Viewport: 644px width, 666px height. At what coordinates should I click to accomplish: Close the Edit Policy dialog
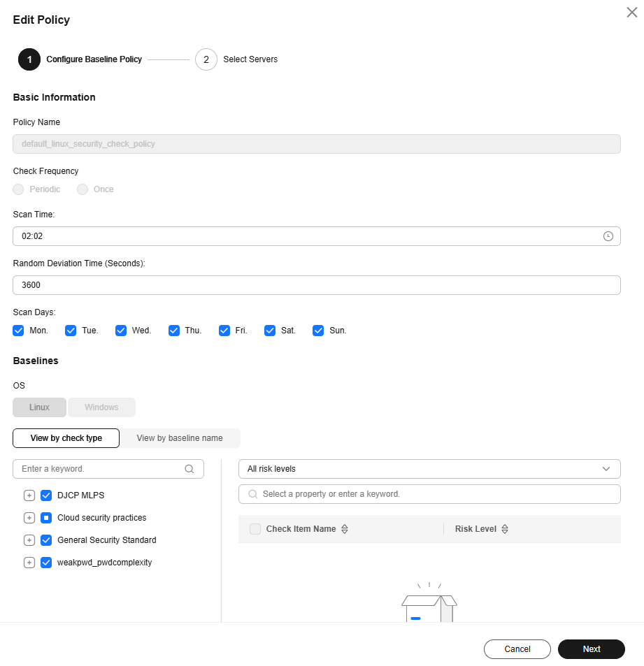tap(631, 13)
